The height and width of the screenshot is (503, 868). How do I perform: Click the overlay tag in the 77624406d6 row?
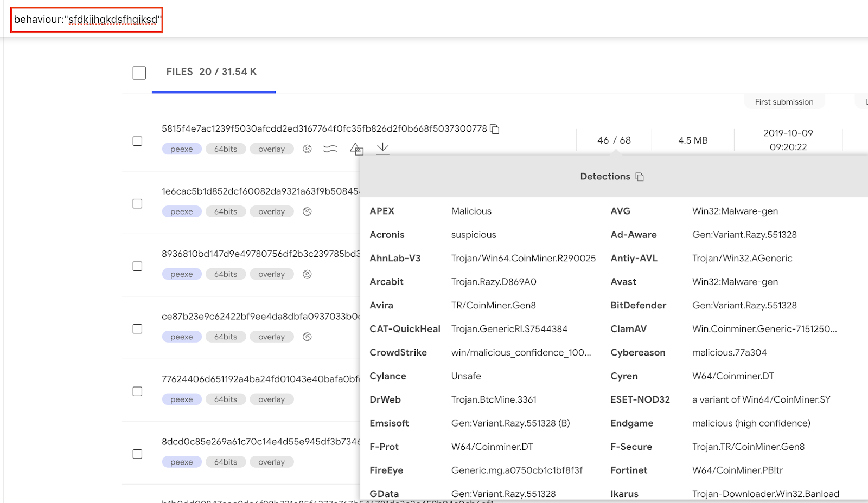click(x=272, y=399)
